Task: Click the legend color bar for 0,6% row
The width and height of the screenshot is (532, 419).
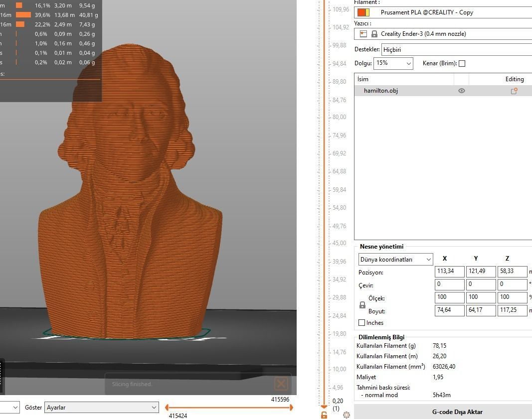Action: [16, 34]
